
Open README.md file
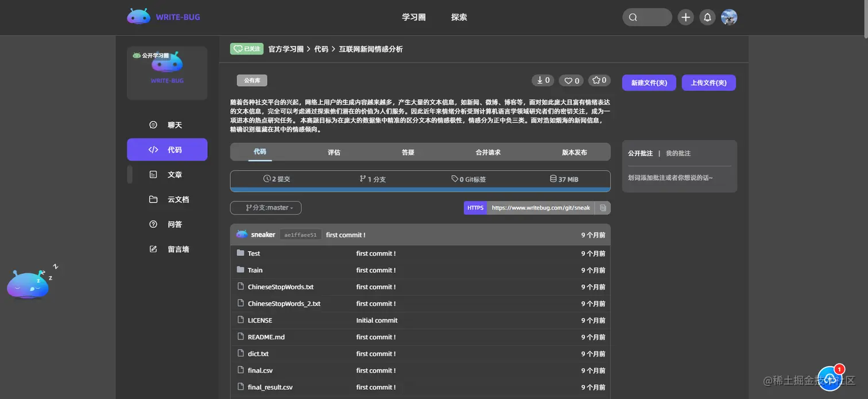(x=266, y=337)
